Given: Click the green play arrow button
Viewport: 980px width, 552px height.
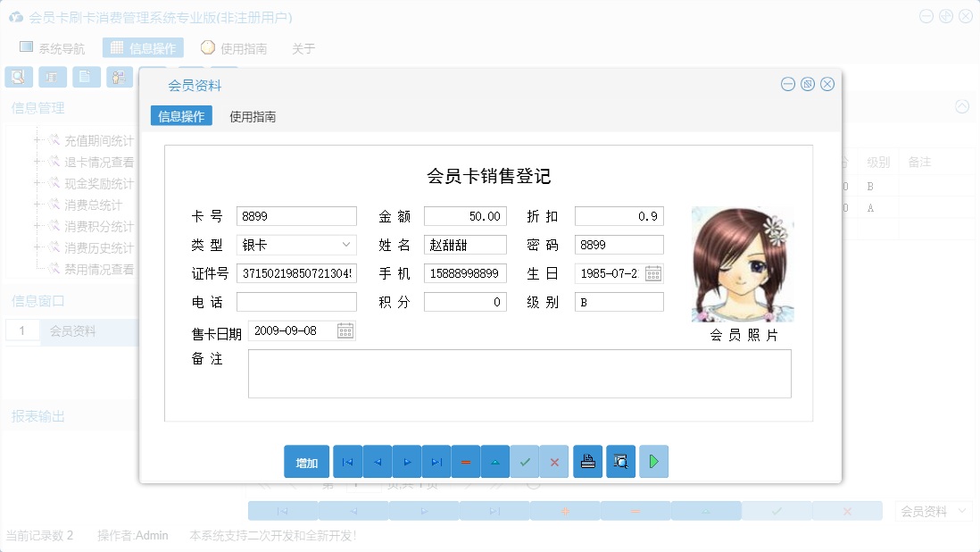Looking at the screenshot, I should tap(653, 462).
